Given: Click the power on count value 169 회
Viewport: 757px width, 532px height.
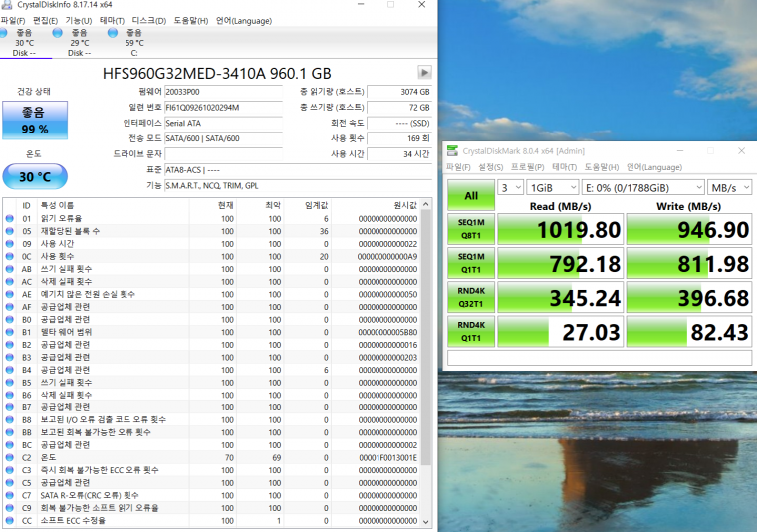Looking at the screenshot, I should (399, 138).
